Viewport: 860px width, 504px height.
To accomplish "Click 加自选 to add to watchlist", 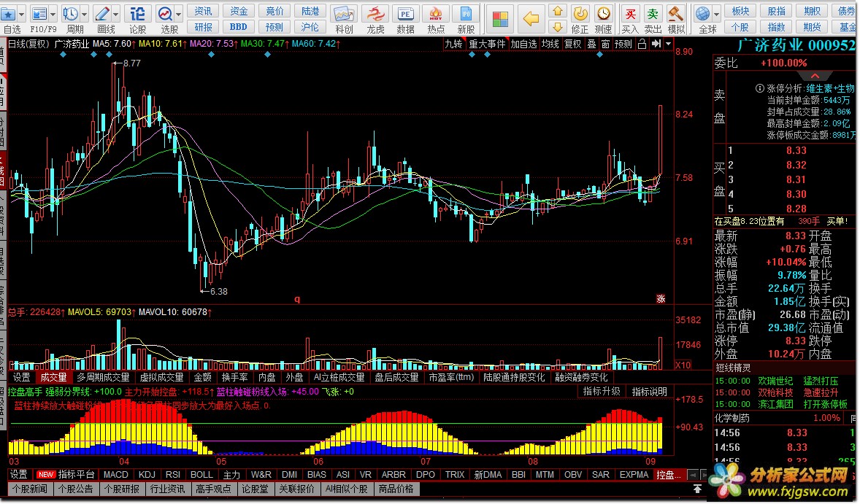I will coord(523,44).
